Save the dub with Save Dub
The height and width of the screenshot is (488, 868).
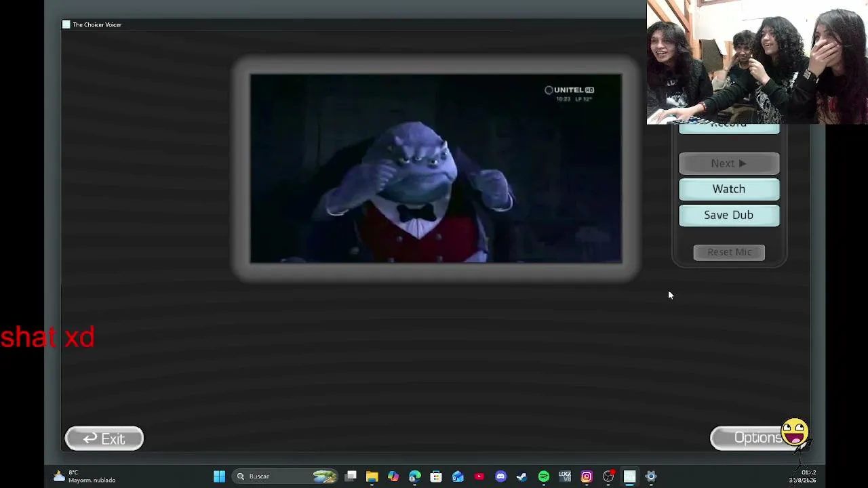click(x=729, y=215)
